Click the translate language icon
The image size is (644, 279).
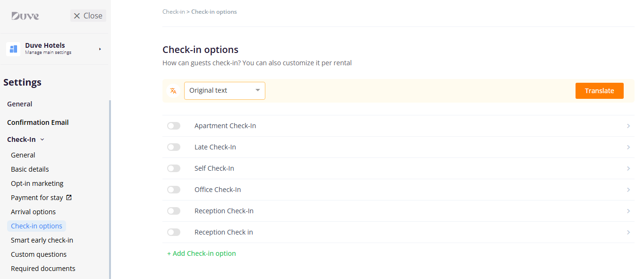point(173,91)
